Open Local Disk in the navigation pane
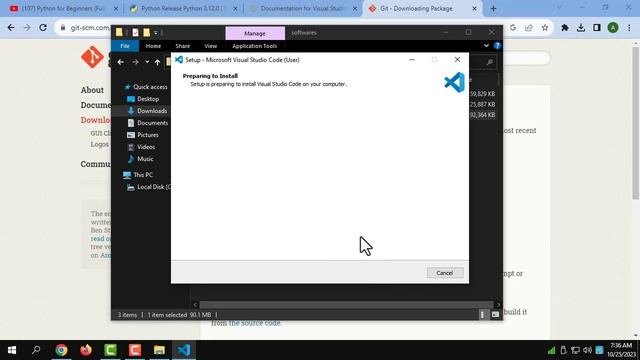 [149, 187]
